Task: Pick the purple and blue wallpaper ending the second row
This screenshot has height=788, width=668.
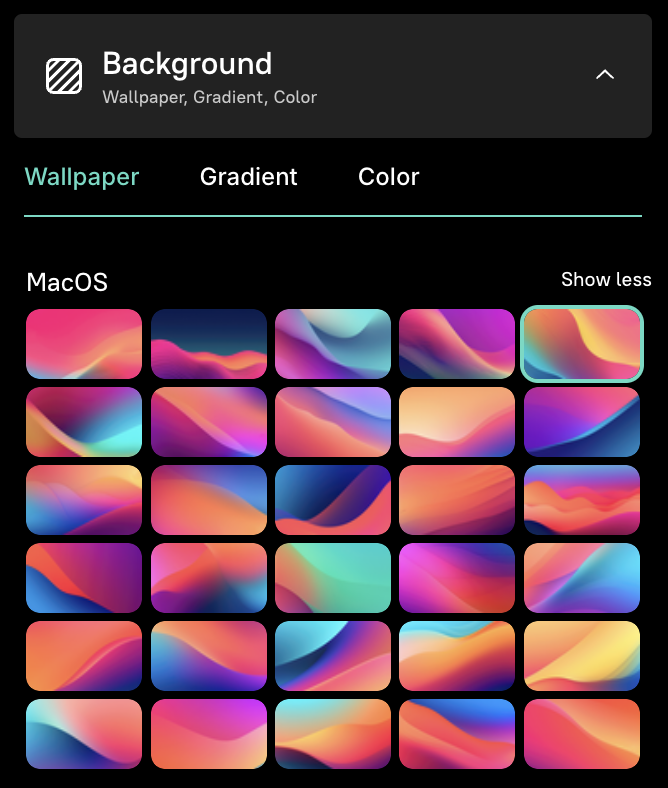Action: tap(582, 422)
